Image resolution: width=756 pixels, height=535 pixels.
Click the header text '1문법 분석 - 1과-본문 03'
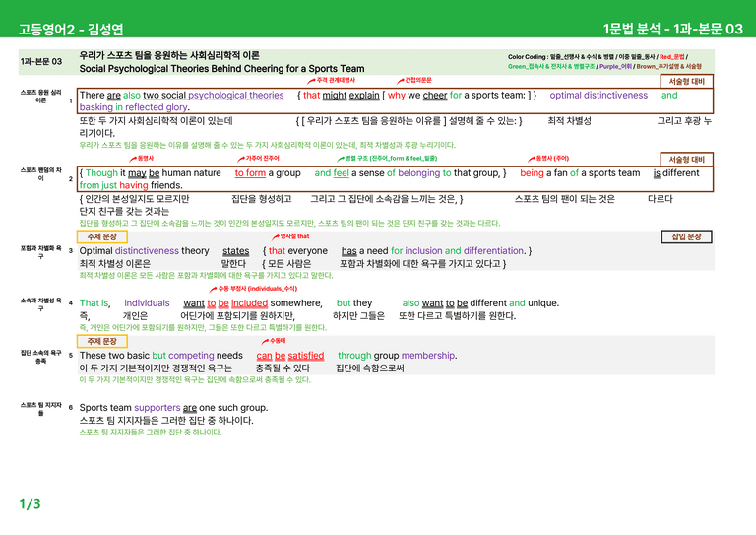point(673,29)
